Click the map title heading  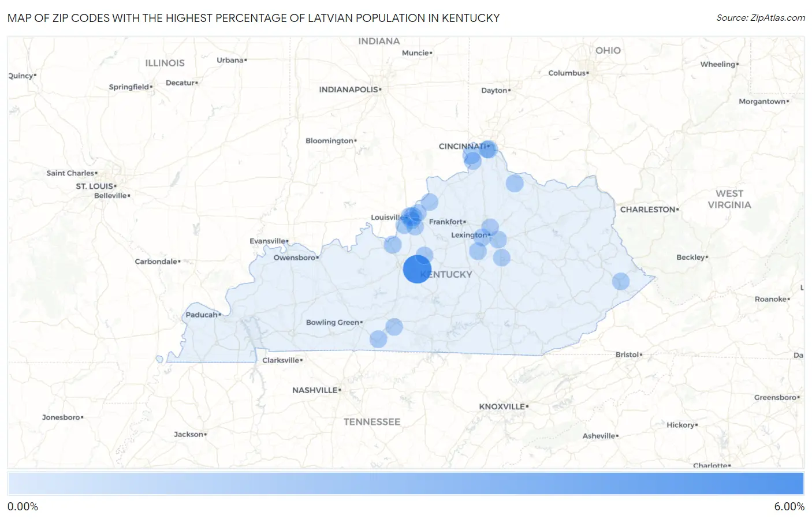click(x=254, y=18)
